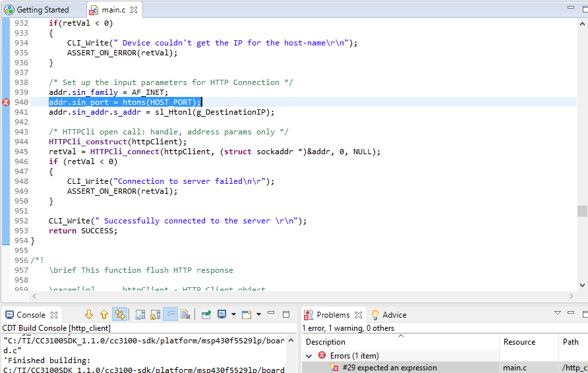This screenshot has height=373, width=588.
Task: Click the Advice lightbulb icon
Action: pos(375,315)
